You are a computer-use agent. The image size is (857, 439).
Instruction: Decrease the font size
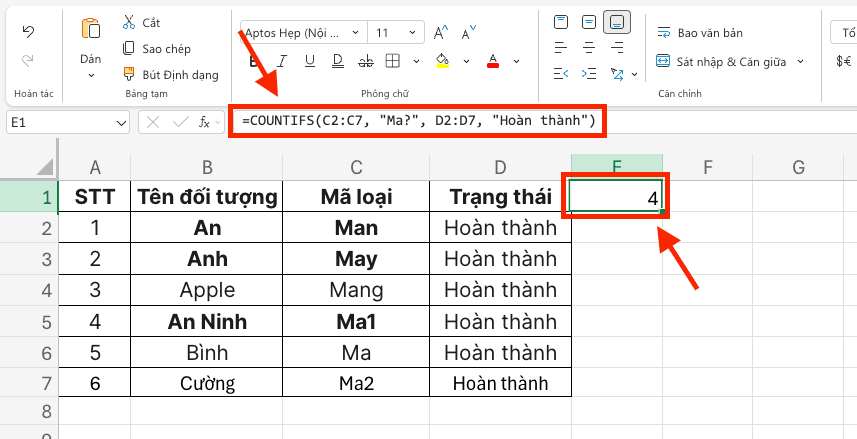[x=468, y=33]
